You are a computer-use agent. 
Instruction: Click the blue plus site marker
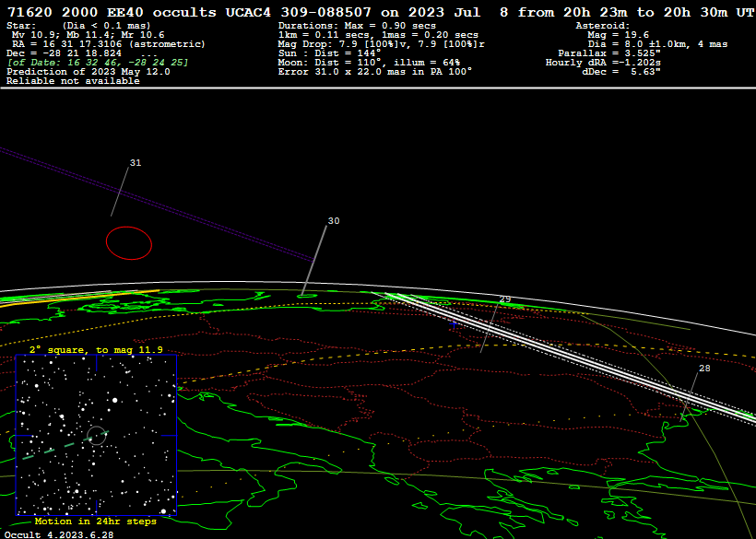tap(454, 324)
